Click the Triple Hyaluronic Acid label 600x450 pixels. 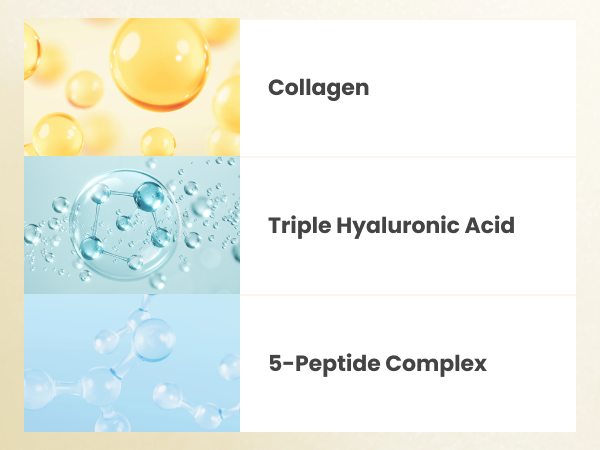(x=391, y=226)
